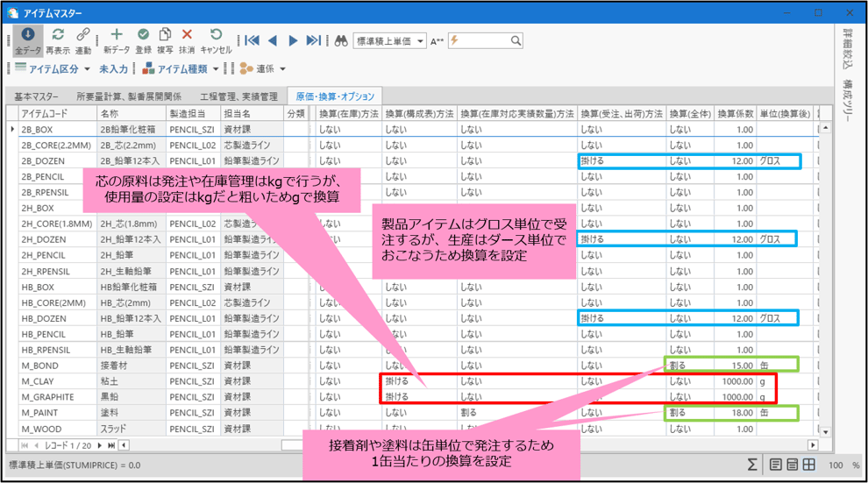
Task: Open the 工程管理、実績管理 tab
Action: point(238,96)
